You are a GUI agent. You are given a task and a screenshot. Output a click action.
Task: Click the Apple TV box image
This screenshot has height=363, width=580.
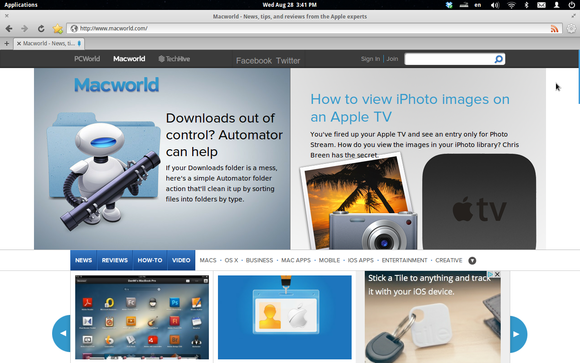(x=479, y=202)
